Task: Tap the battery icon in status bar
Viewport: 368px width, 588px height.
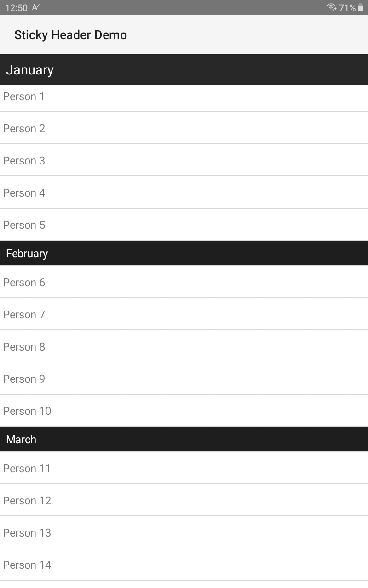Action: pyautogui.click(x=360, y=7)
